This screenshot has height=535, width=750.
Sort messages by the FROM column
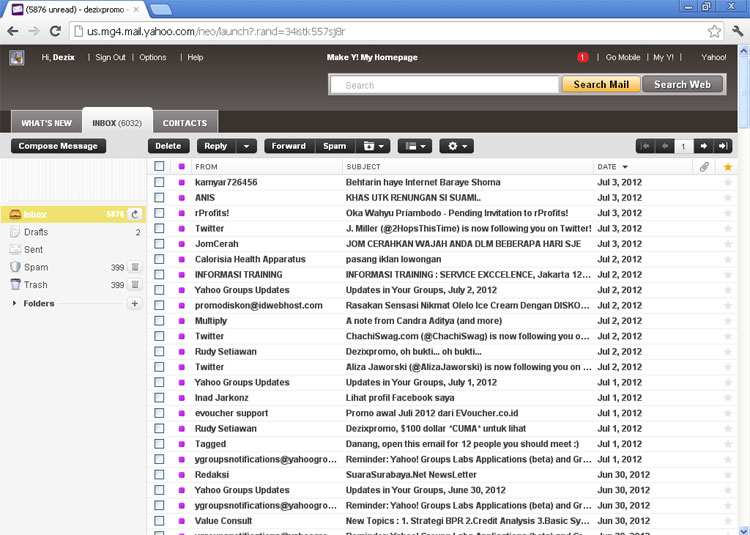206,167
